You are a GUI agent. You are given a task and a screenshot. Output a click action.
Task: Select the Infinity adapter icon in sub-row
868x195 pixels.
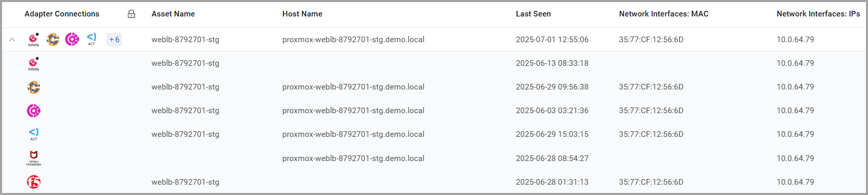(x=34, y=64)
